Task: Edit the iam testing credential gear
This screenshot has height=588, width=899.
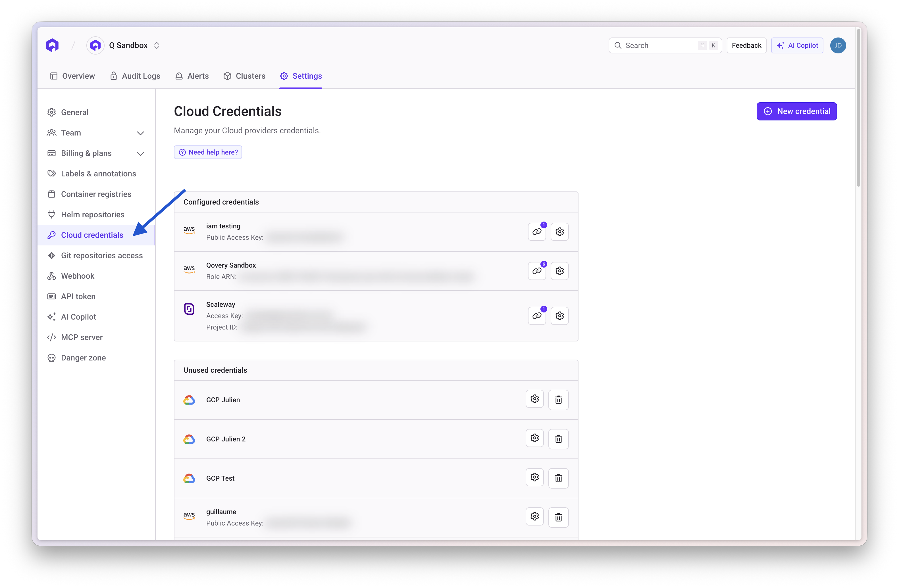Action: [559, 232]
